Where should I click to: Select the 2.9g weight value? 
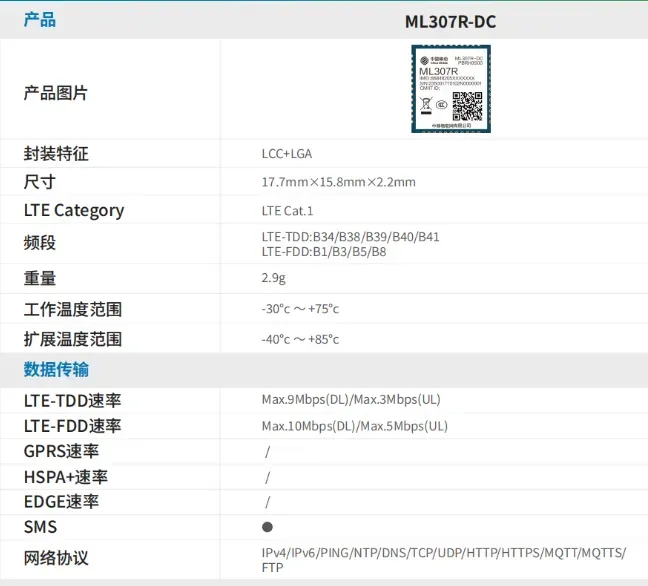tap(274, 278)
